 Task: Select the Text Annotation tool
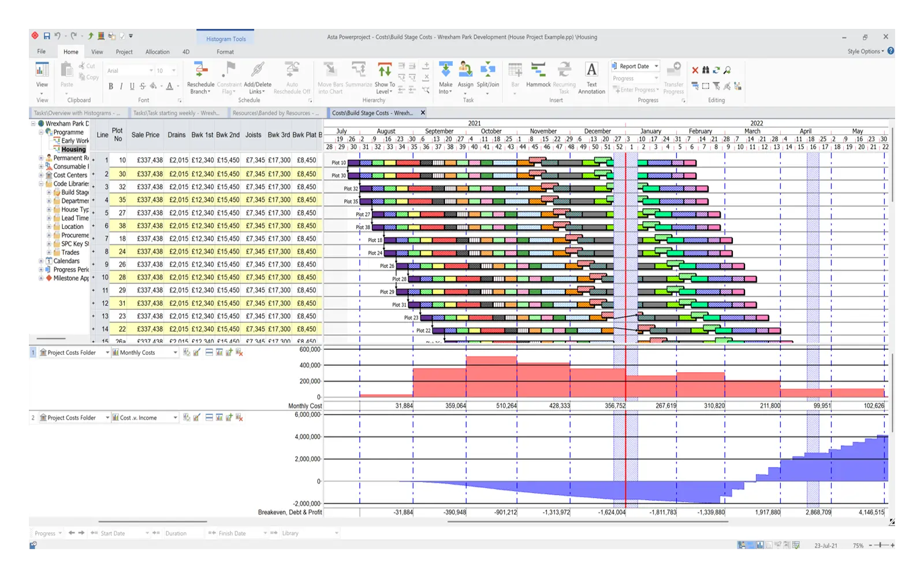click(x=591, y=78)
